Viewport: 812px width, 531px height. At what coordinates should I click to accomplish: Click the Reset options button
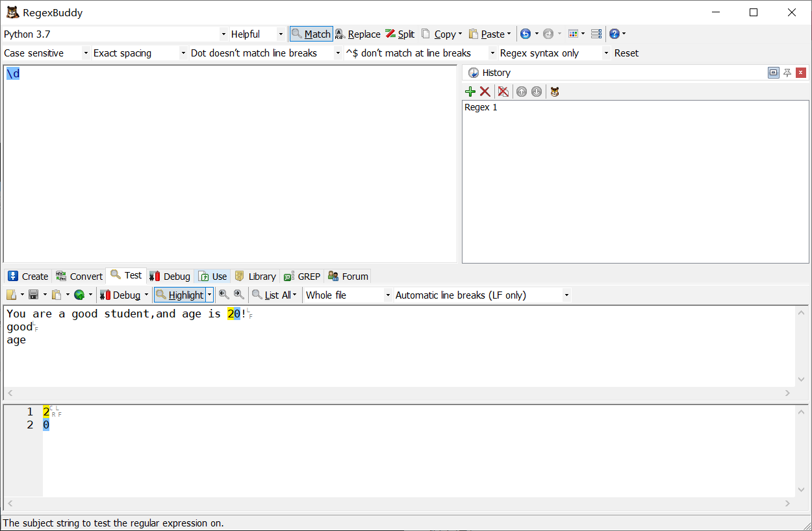pyautogui.click(x=626, y=53)
